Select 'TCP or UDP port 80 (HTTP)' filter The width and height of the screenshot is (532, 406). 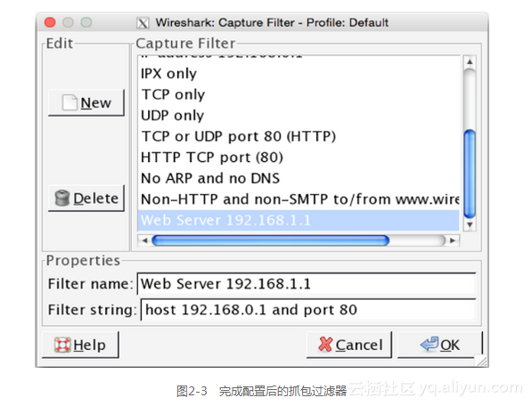click(299, 136)
